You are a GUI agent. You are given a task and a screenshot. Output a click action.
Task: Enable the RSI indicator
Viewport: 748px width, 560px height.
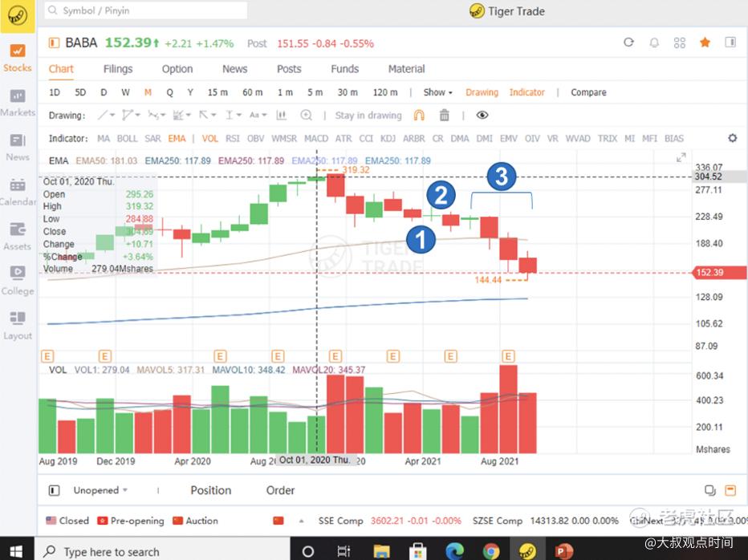click(232, 138)
